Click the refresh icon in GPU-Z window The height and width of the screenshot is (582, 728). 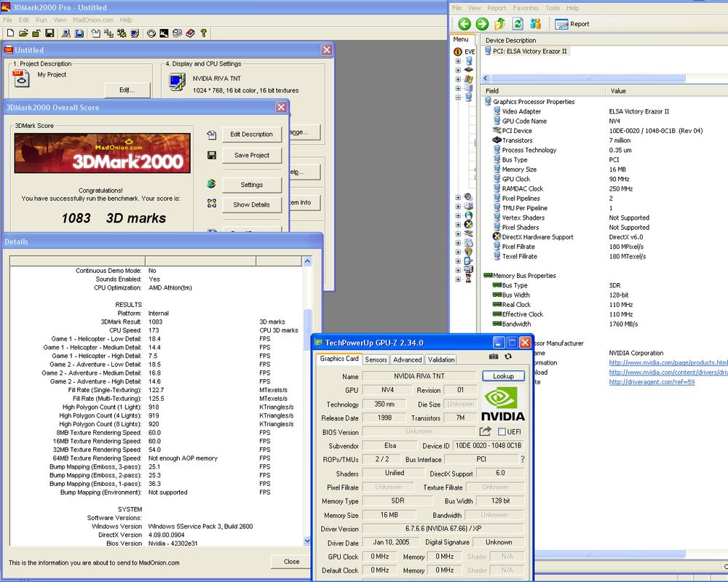click(x=508, y=356)
